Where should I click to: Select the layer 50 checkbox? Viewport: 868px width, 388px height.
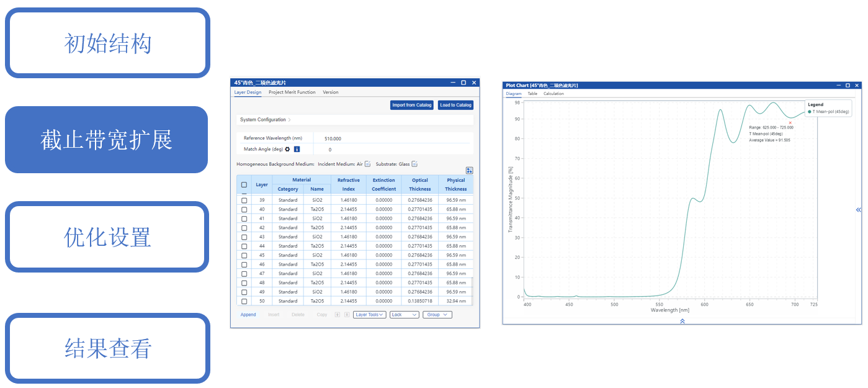click(244, 301)
